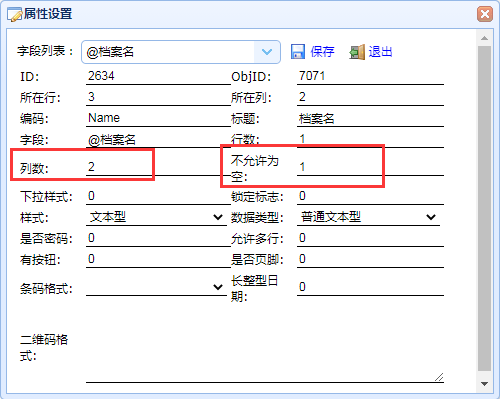Click the 条码格式 label text

46,288
